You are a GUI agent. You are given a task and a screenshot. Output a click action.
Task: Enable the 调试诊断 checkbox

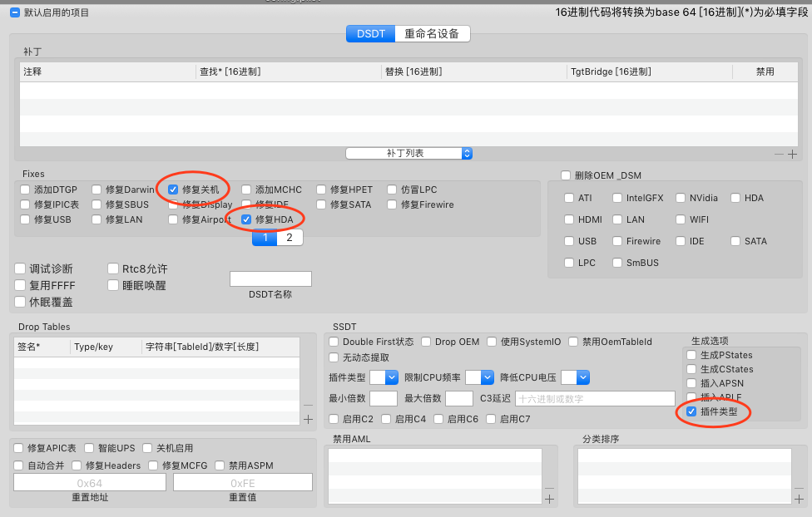coord(20,268)
